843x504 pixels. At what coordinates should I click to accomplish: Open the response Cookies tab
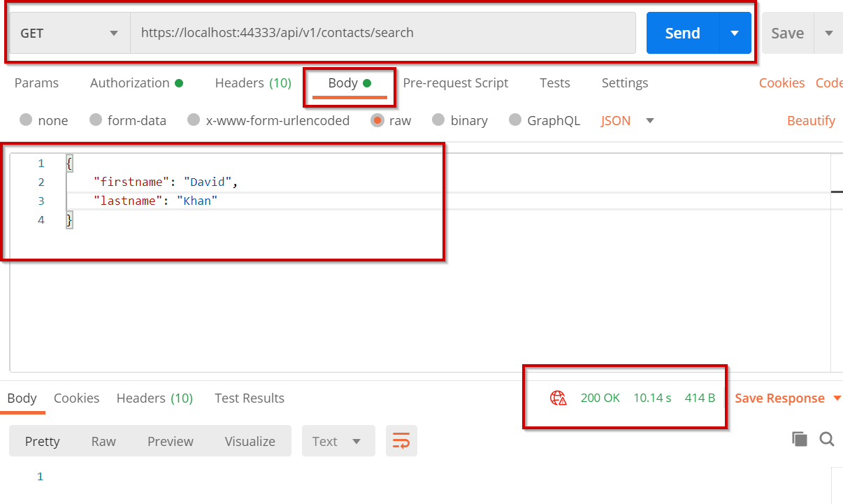coord(77,398)
